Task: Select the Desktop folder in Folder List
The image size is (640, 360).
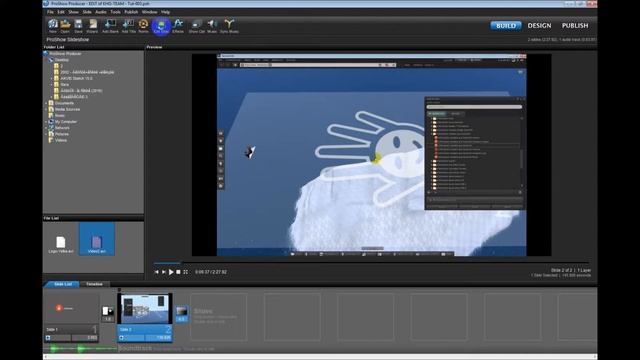Action: pyautogui.click(x=62, y=60)
